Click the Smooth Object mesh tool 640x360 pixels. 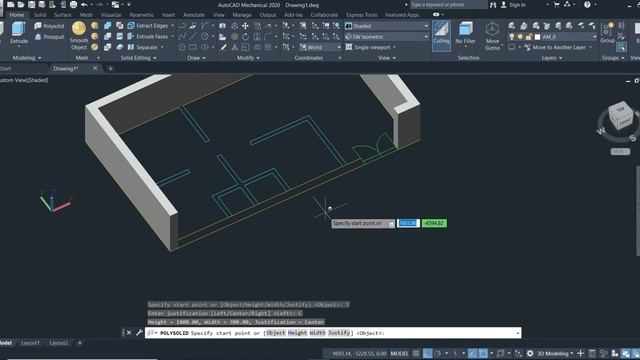pyautogui.click(x=79, y=36)
